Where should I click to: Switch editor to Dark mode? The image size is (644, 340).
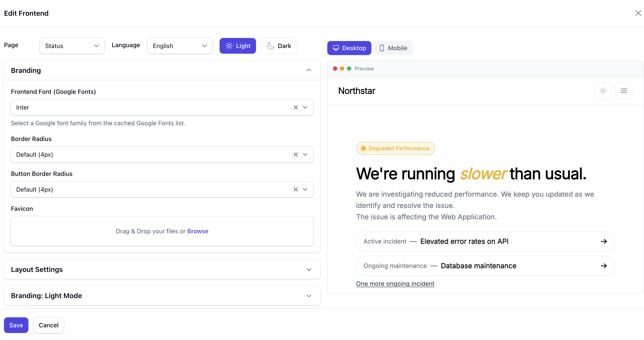click(x=279, y=46)
